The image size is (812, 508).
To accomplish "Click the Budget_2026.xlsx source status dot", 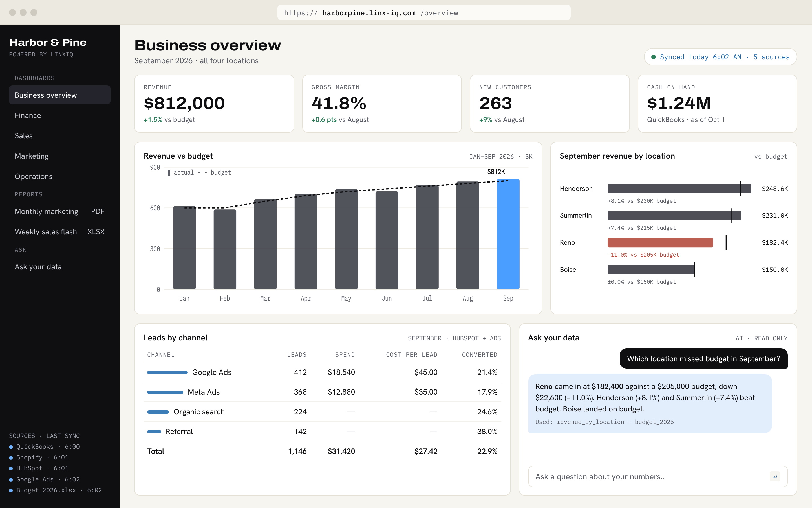I will click(x=11, y=491).
